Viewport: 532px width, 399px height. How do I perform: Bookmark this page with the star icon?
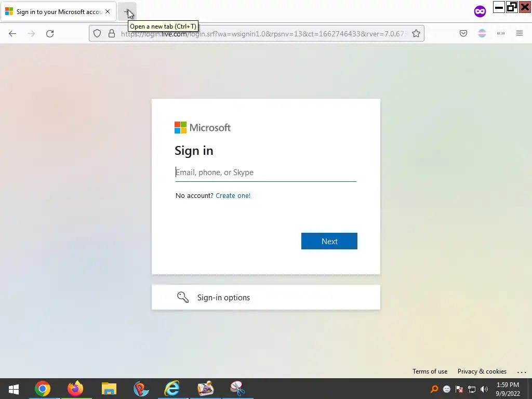coord(416,33)
